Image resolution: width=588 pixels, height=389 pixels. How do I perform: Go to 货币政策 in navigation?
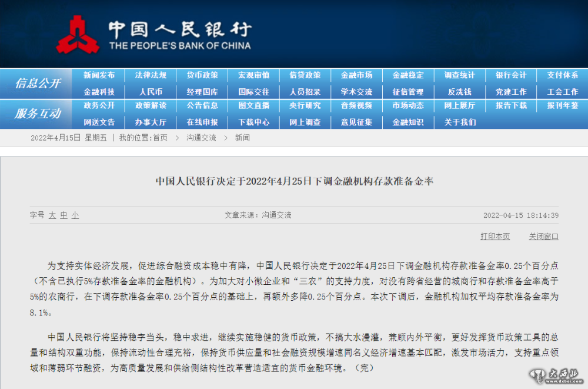pyautogui.click(x=202, y=75)
